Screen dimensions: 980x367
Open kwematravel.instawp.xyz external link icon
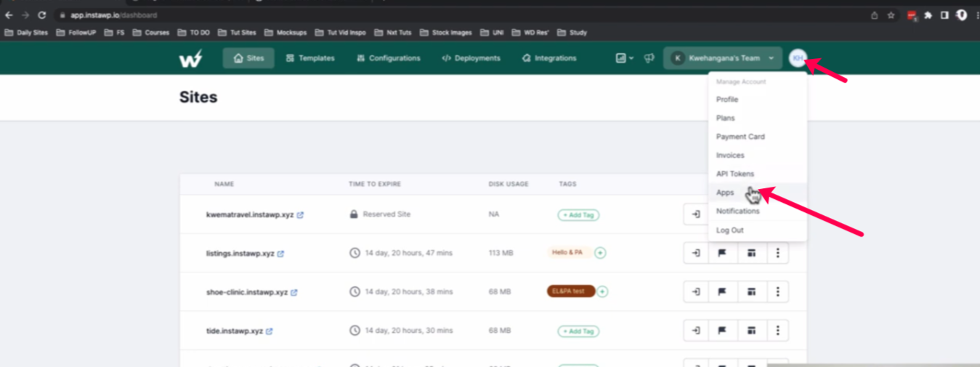pyautogui.click(x=300, y=215)
